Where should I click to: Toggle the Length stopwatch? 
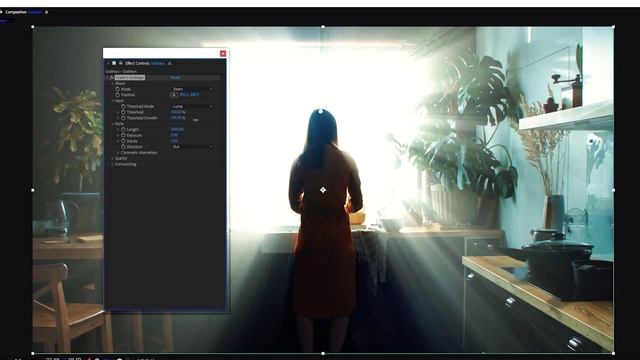pos(123,129)
